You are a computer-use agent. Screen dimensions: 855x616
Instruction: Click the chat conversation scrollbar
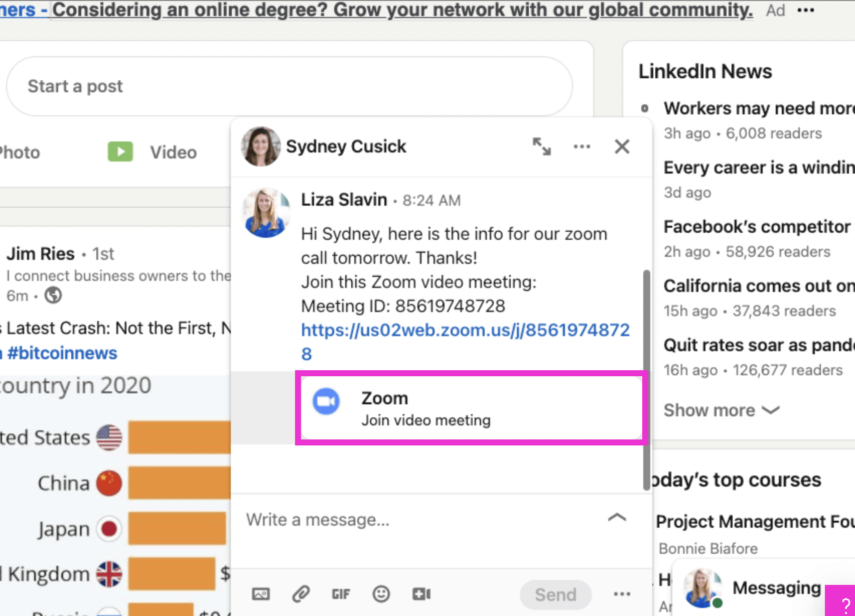point(646,380)
